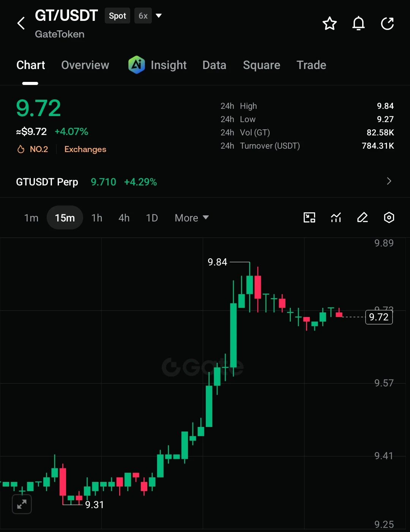Open trading pair dropdown arrow

click(x=159, y=16)
